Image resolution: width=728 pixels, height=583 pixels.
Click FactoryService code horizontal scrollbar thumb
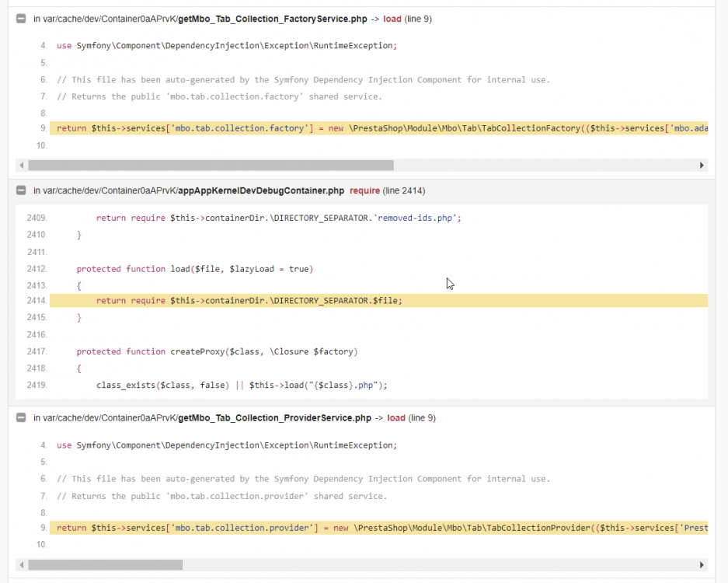[211, 166]
